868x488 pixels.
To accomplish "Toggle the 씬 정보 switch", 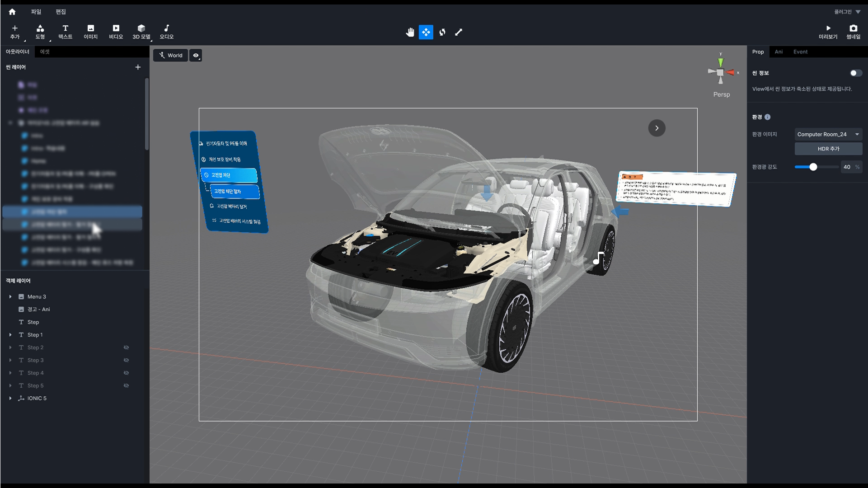I will click(x=855, y=73).
